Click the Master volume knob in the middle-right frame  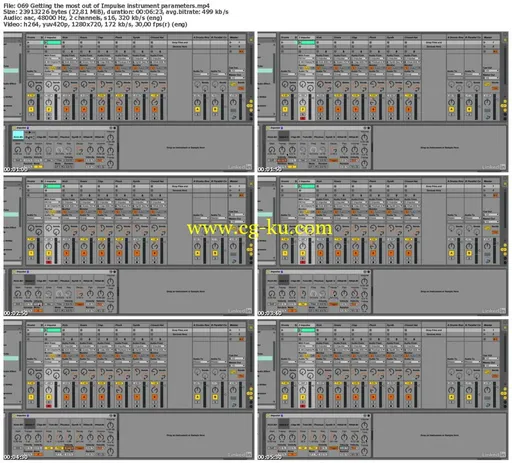click(487, 246)
